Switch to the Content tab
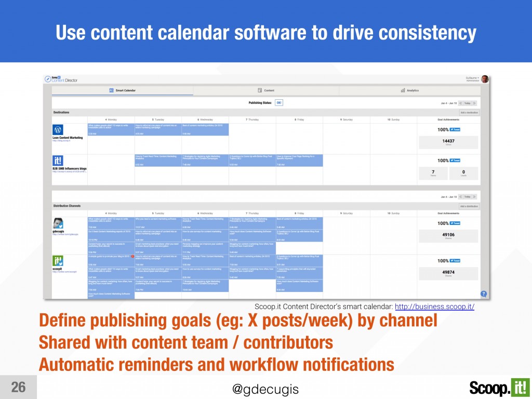 (266, 90)
